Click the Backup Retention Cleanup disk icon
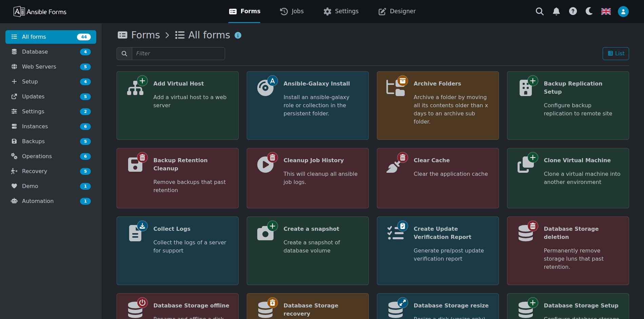 (135, 165)
